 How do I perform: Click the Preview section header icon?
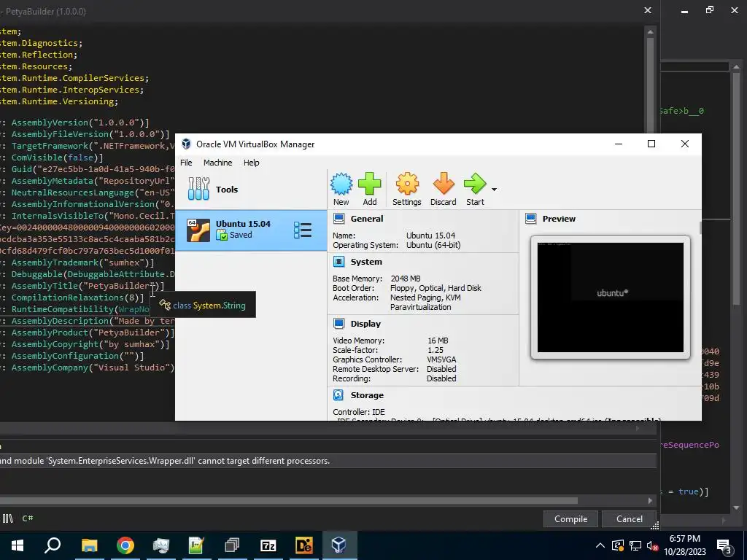pyautogui.click(x=531, y=219)
